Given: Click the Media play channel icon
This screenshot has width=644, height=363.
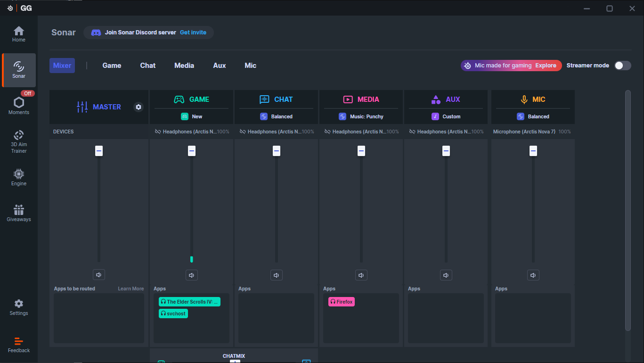Looking at the screenshot, I should (348, 99).
